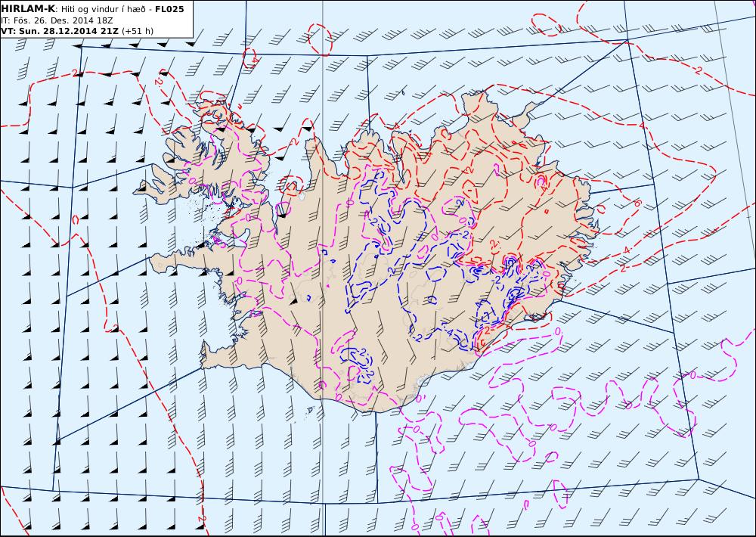This screenshot has height=537, width=756.
Task: Select the 'IT: Fös. 26. Des. 2014 18Z' line
Action: 57,20
